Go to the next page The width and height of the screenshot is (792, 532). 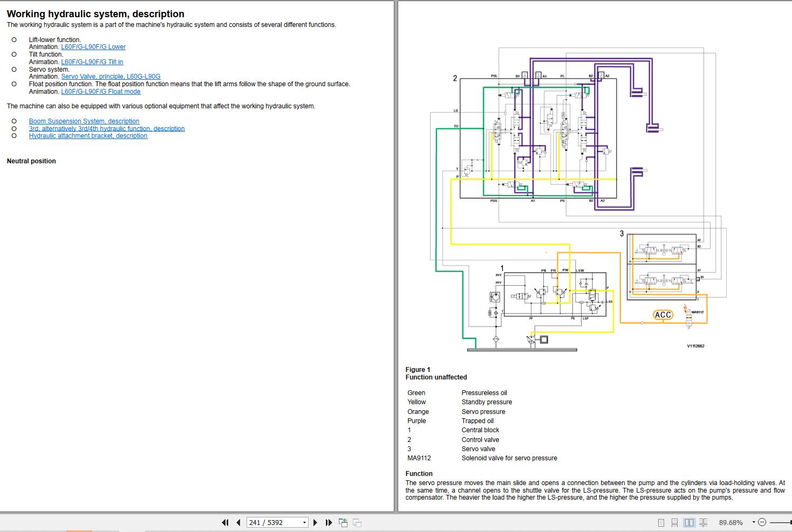click(x=316, y=522)
